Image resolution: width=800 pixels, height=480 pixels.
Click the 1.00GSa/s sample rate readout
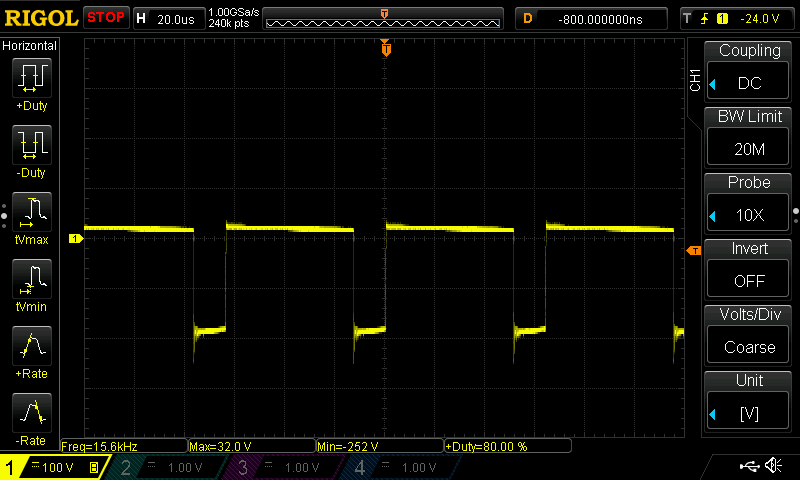pos(234,12)
